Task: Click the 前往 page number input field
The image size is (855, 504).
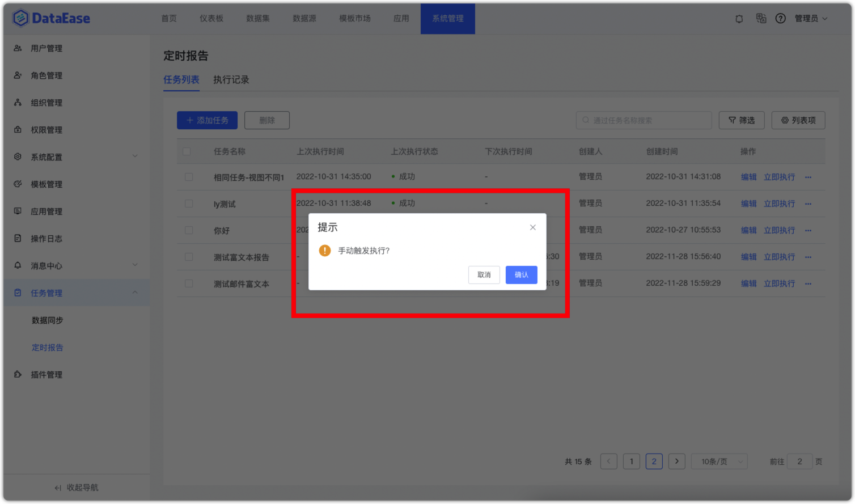Action: coord(799,461)
